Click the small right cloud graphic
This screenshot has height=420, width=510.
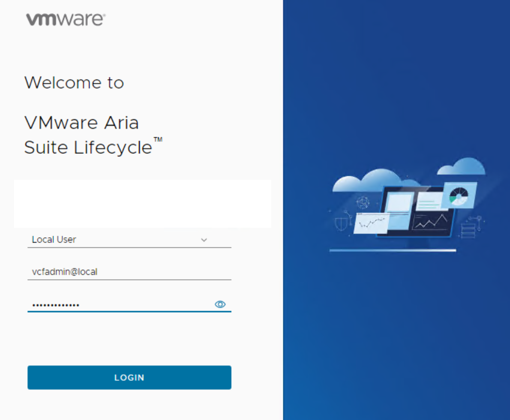click(462, 167)
